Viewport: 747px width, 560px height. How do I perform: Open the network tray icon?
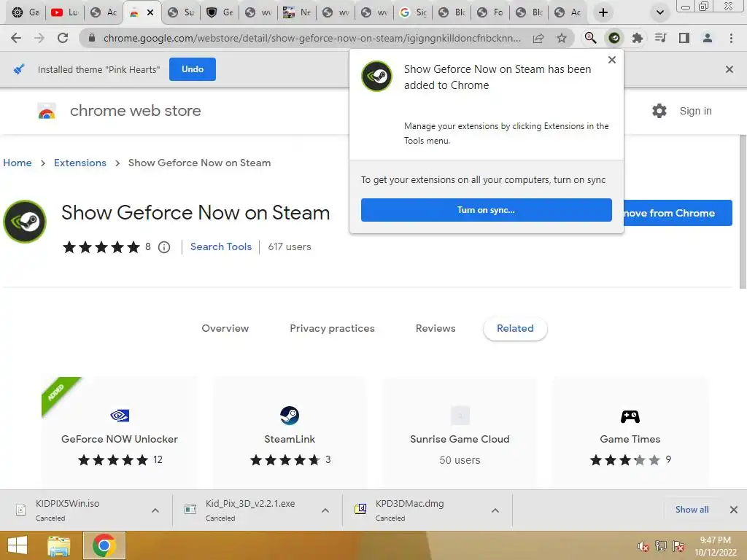click(x=661, y=546)
